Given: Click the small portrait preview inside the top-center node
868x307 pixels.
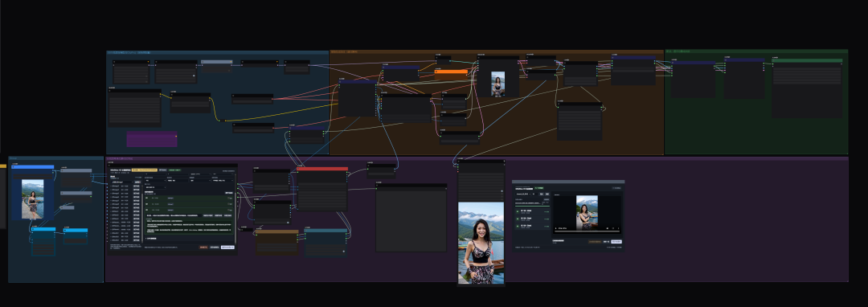Looking at the screenshot, I should click(497, 84).
